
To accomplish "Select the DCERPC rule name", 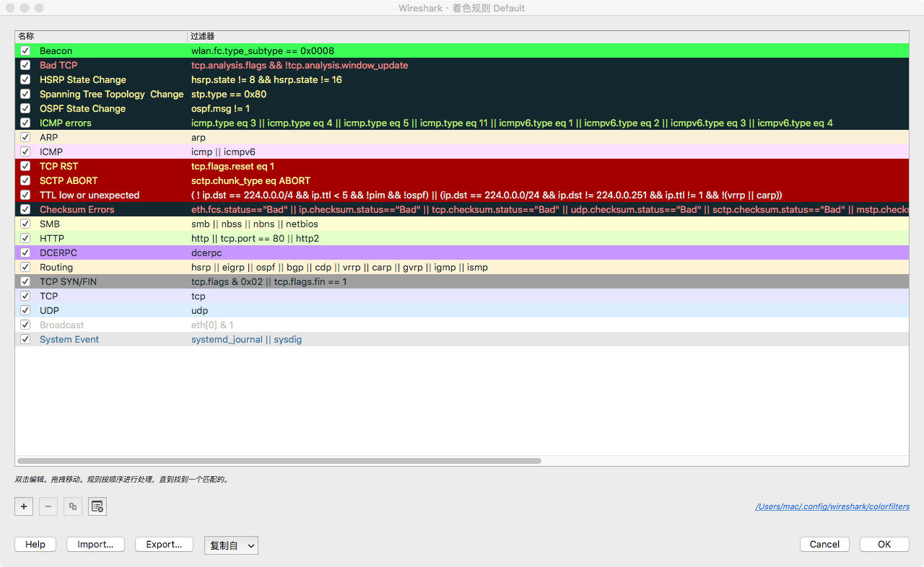I will tap(58, 253).
